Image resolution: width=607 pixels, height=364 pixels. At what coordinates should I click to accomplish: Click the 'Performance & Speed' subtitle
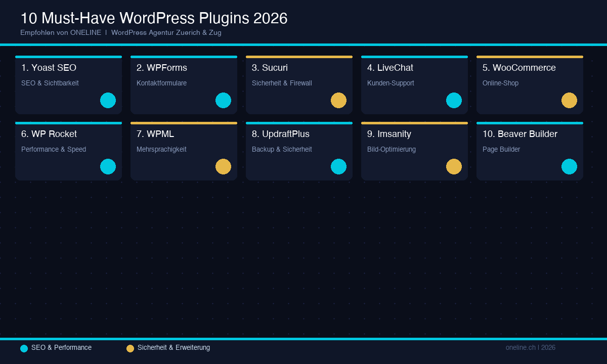(54, 149)
